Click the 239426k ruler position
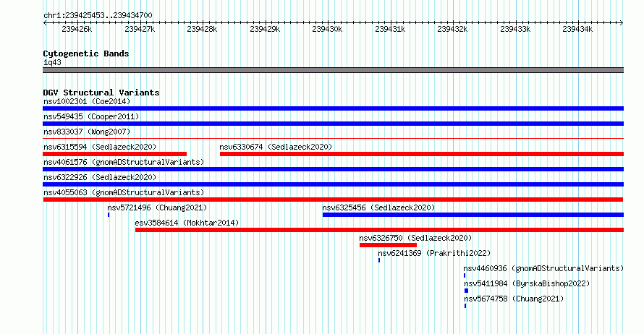The height and width of the screenshot is (334, 644). pyautogui.click(x=77, y=29)
